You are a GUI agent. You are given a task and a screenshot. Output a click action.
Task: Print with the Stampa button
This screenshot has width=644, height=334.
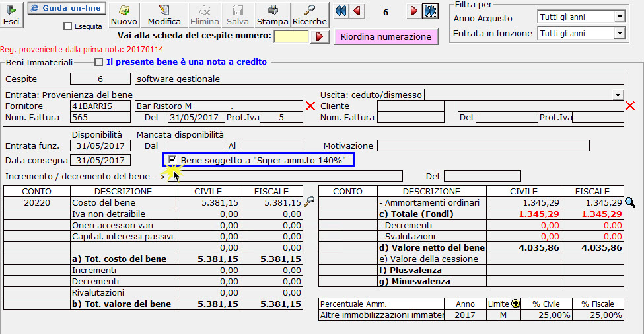click(272, 15)
